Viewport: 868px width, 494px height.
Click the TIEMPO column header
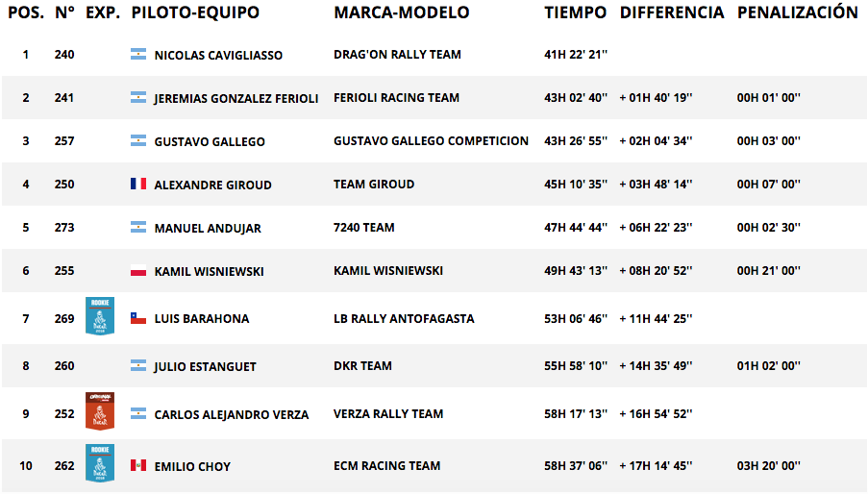pyautogui.click(x=575, y=12)
